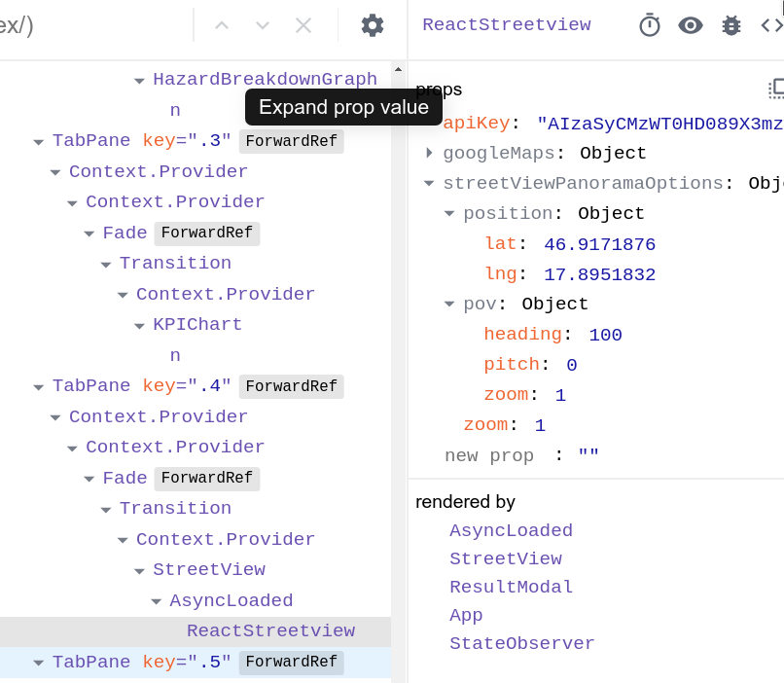Edit pitch value 0
The width and height of the screenshot is (784, 683).
(572, 365)
